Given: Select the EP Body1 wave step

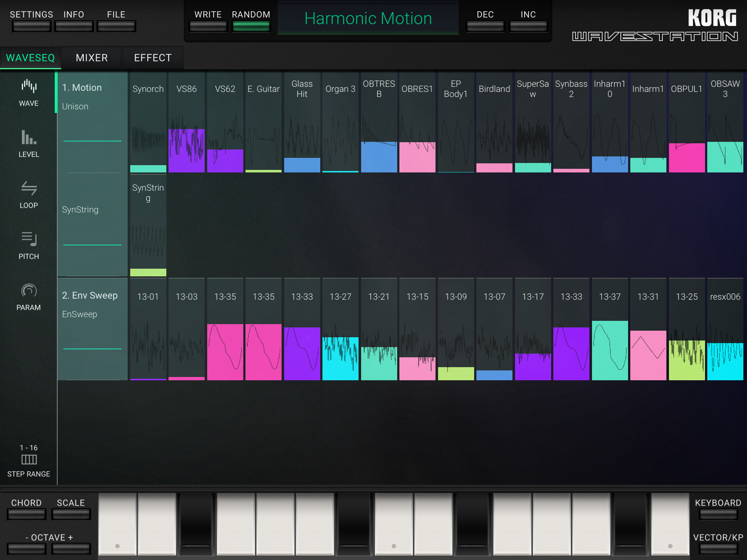Looking at the screenshot, I should (456, 122).
